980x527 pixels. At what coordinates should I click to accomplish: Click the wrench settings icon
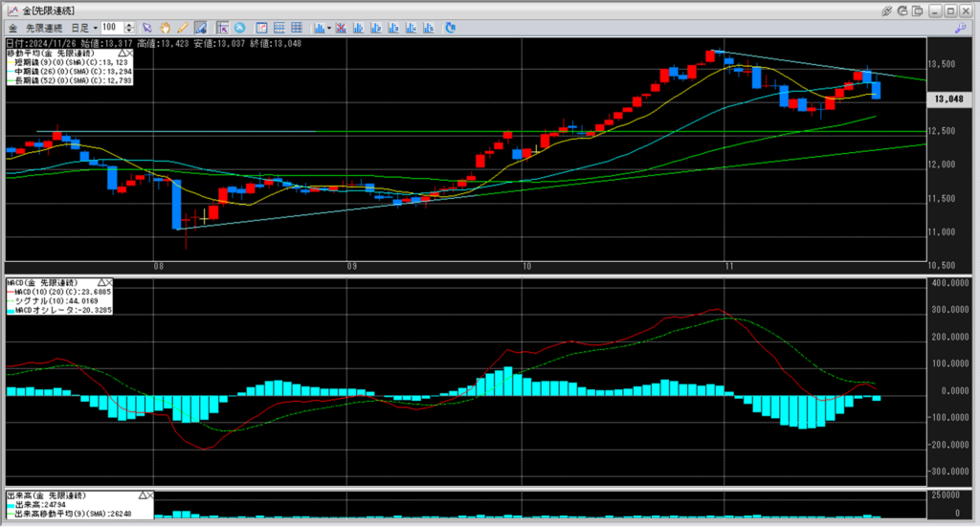(958, 28)
